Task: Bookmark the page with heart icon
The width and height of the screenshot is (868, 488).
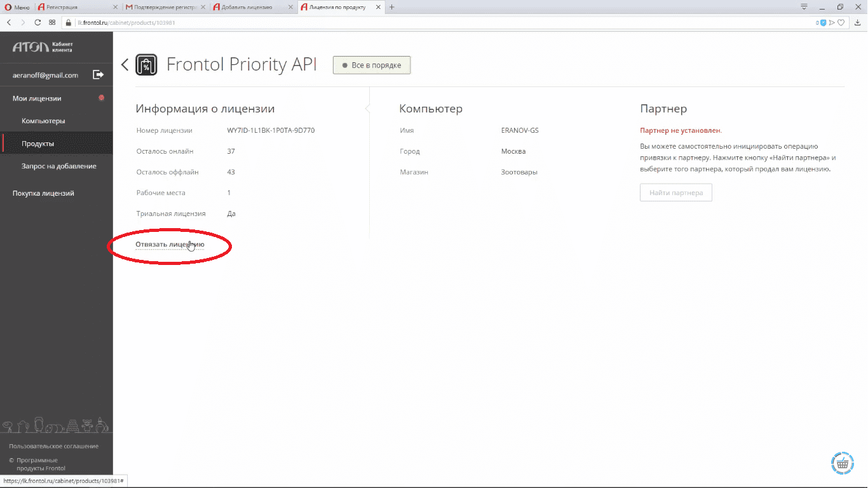Action: 841,22
